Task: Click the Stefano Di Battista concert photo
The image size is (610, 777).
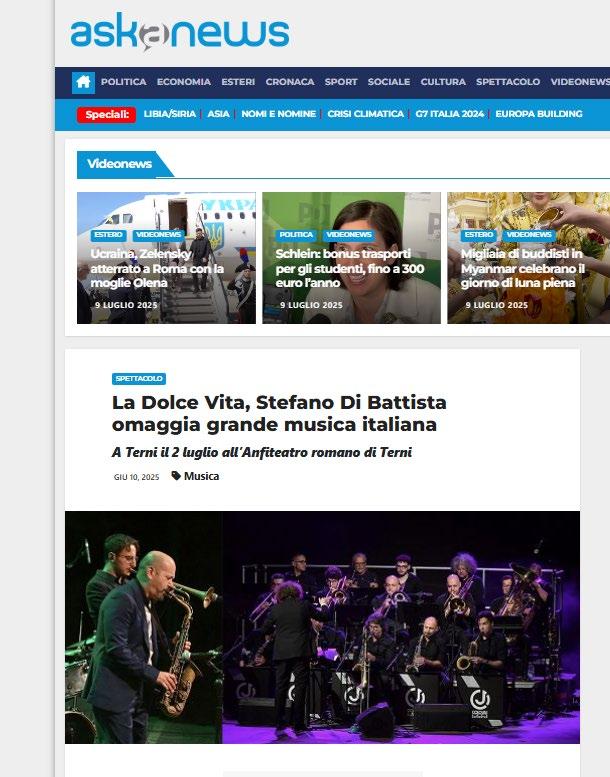Action: 322,627
